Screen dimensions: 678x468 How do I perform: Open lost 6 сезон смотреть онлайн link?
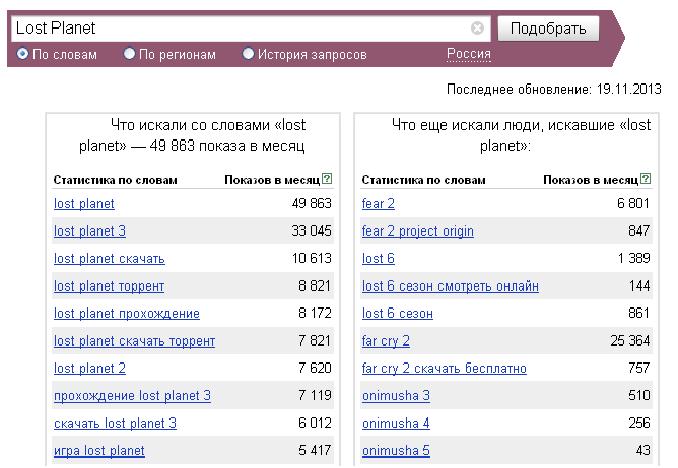pyautogui.click(x=450, y=286)
